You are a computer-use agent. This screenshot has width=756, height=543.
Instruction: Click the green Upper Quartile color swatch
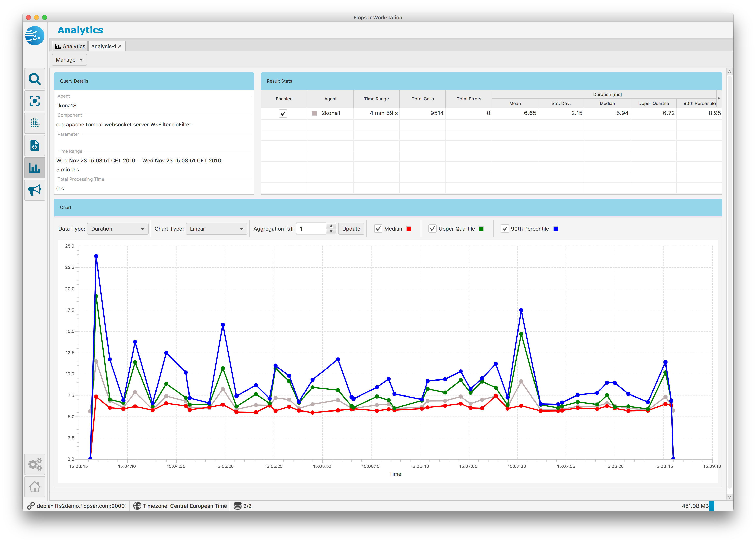point(481,229)
